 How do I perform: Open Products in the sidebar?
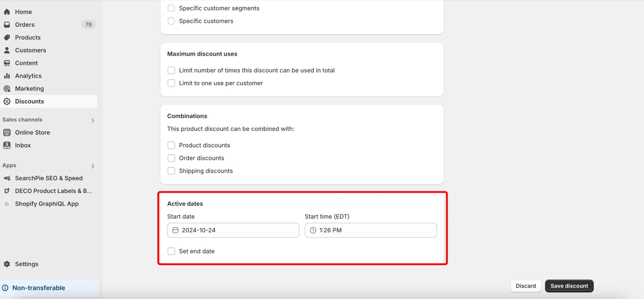click(x=49, y=37)
